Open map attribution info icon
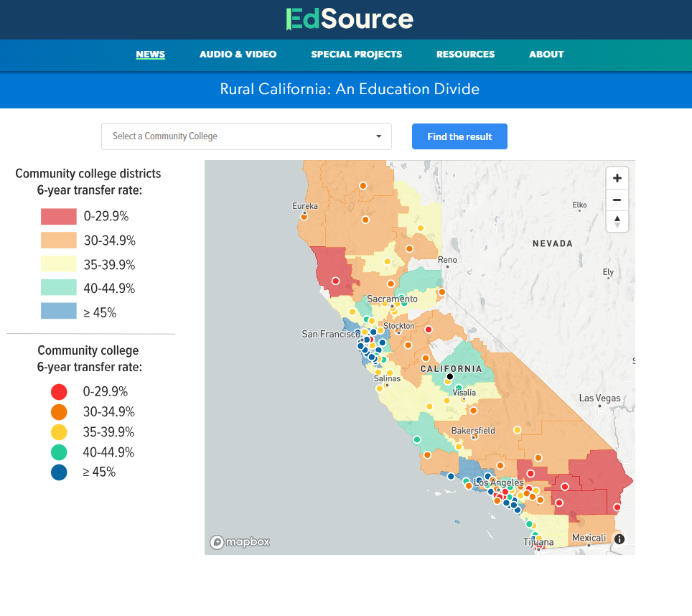 [x=619, y=539]
